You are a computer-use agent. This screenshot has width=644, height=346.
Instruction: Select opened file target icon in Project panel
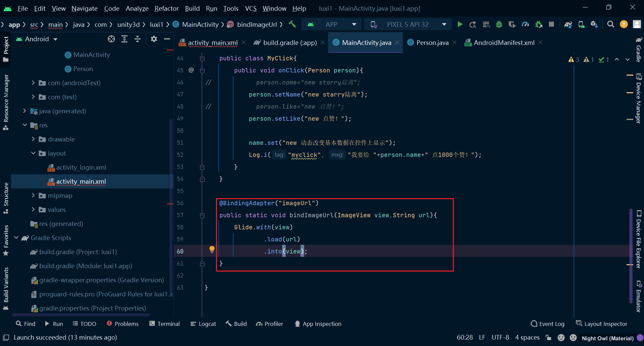coord(111,39)
